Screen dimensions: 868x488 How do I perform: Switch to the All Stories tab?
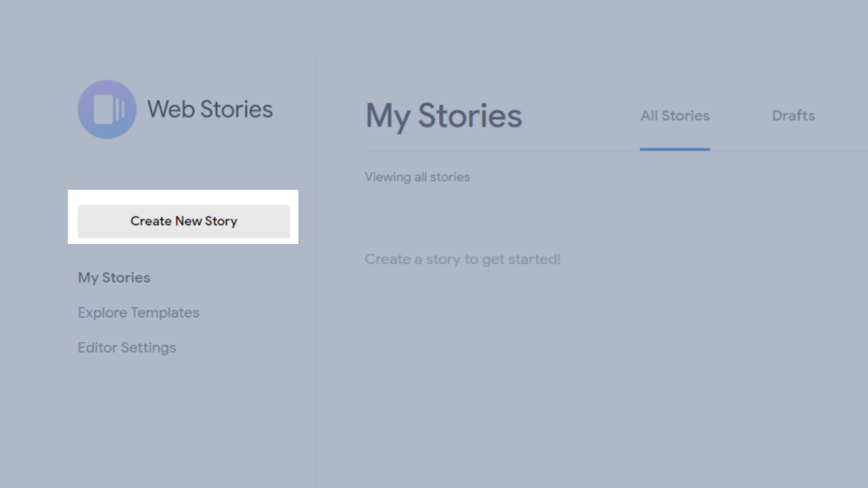(x=675, y=116)
